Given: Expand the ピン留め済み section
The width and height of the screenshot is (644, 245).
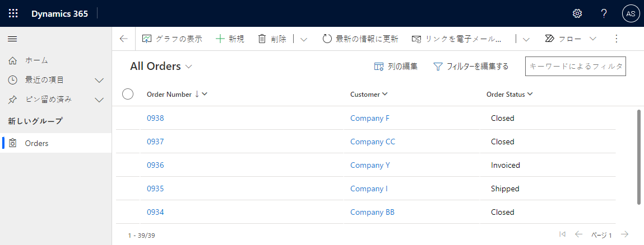Looking at the screenshot, I should 99,100.
